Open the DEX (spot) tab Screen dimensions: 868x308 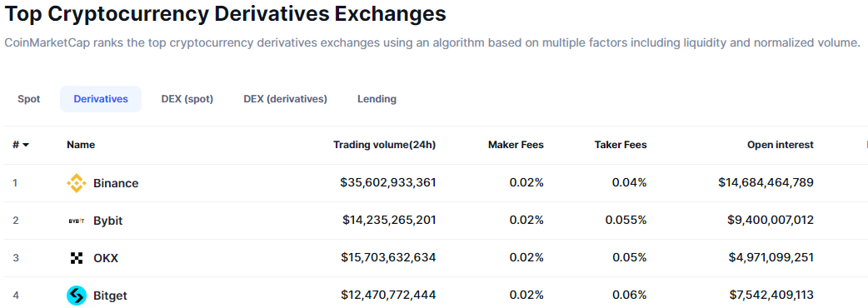coord(187,99)
